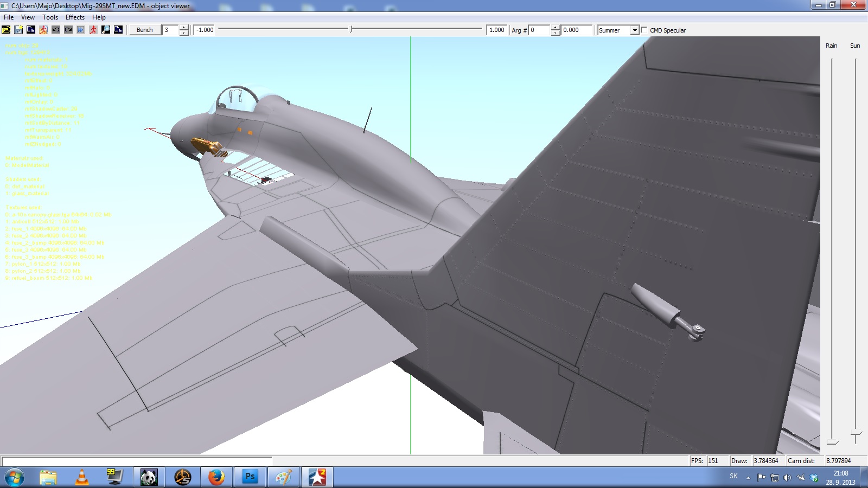The image size is (868, 488).
Task: Click the redo arrow toolbar icon
Action: pos(68,30)
